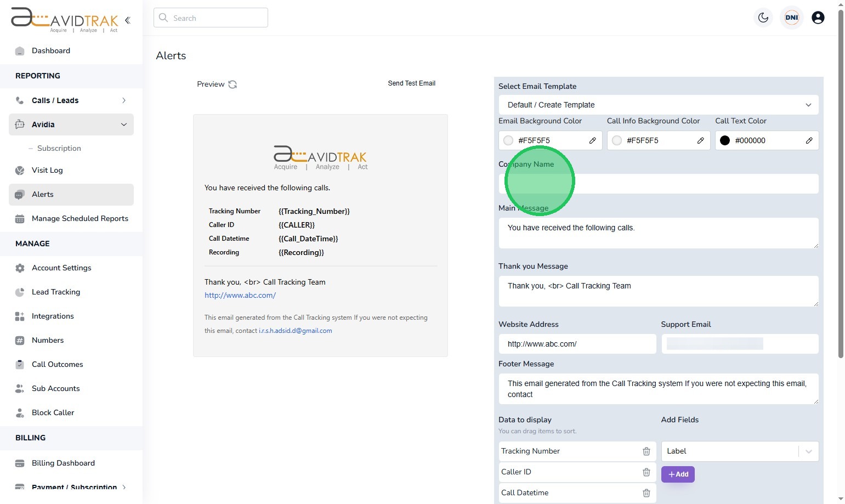Open the user profile icon
Viewport: 845px width, 504px height.
point(818,18)
